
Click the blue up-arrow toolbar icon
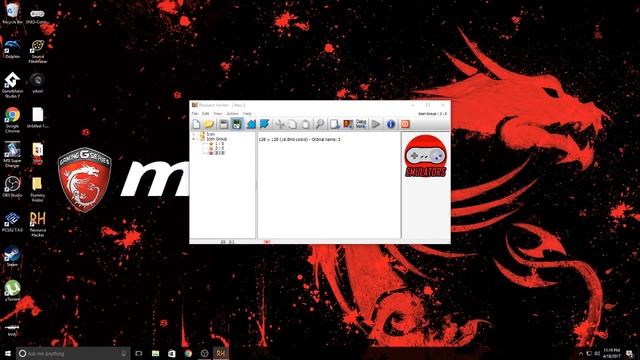point(251,124)
